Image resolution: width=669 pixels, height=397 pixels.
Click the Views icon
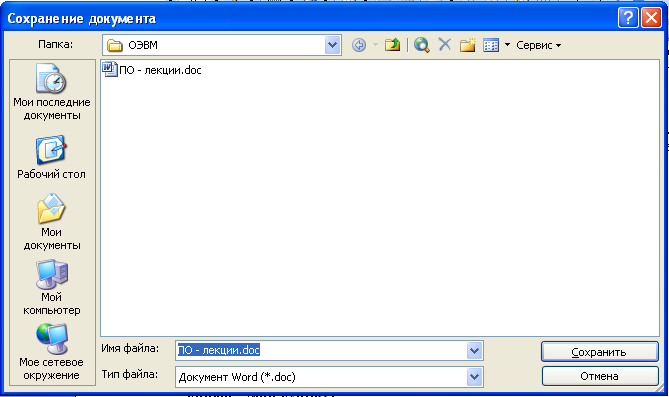click(x=491, y=45)
